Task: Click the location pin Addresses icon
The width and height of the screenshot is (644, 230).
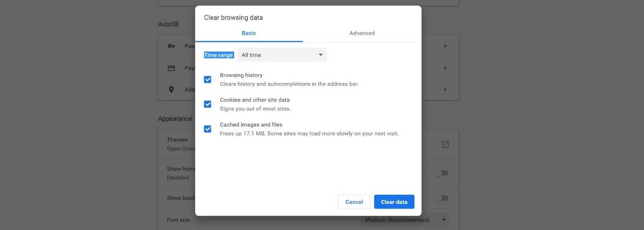Action: (171, 89)
